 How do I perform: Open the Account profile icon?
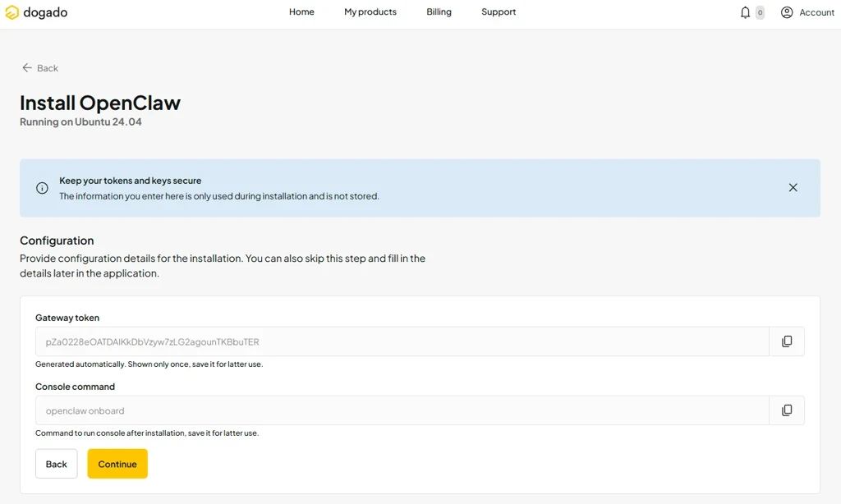787,12
